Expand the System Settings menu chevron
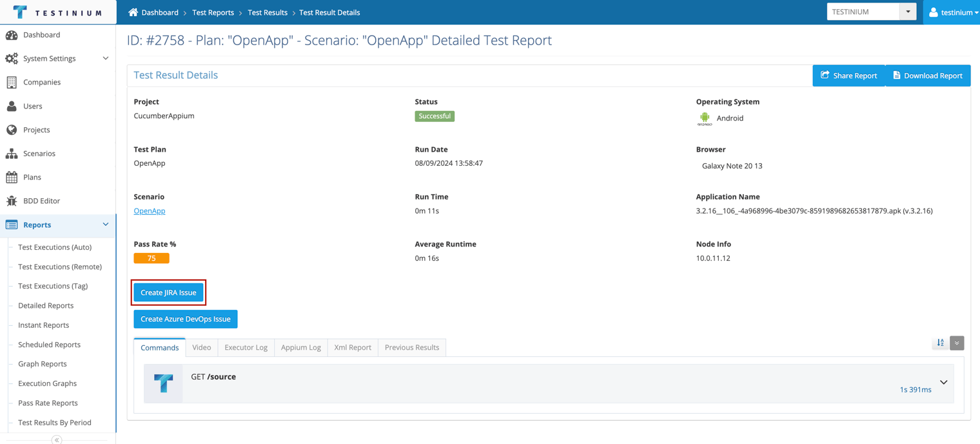980x444 pixels. (x=106, y=58)
